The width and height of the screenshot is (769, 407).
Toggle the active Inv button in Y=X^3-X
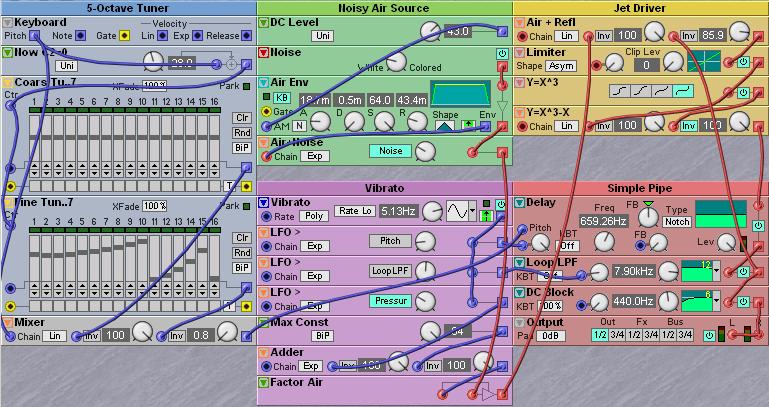coord(688,126)
